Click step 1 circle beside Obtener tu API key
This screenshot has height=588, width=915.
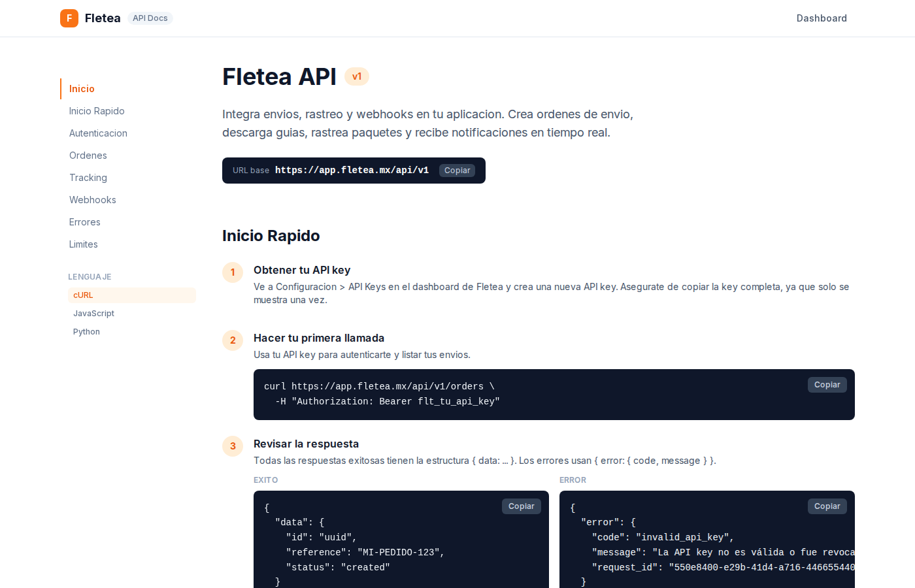(233, 272)
